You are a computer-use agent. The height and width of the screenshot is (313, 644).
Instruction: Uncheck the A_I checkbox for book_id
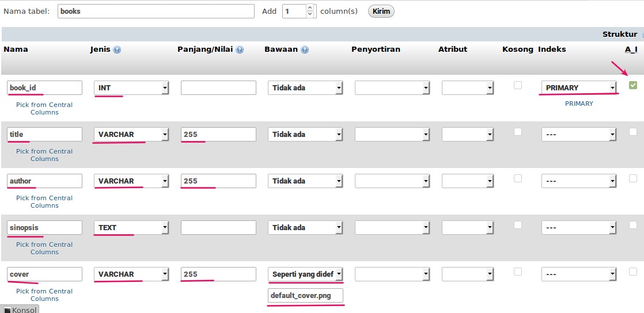pos(633,85)
